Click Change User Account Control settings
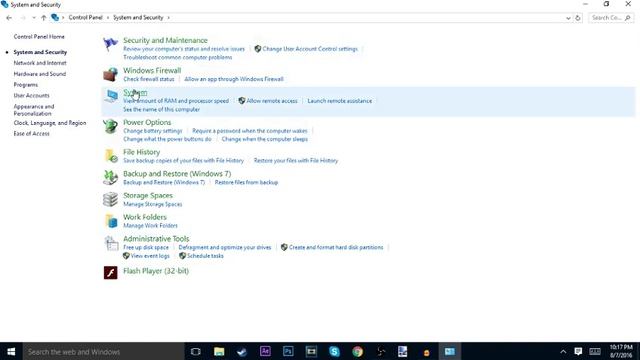Screen dimensions: 640x360 coord(310,49)
